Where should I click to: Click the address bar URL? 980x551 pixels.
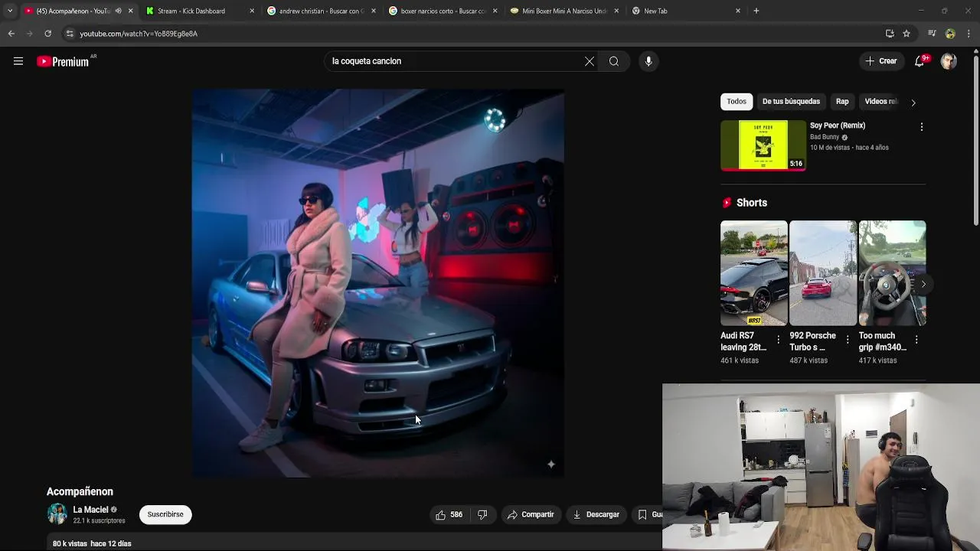pos(139,34)
